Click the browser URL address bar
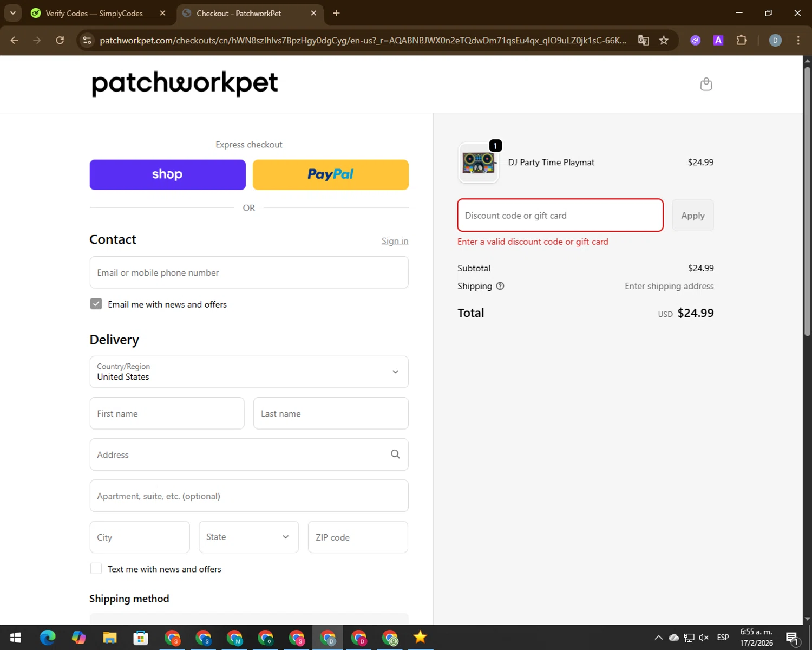Viewport: 812px width, 650px height. [x=363, y=40]
